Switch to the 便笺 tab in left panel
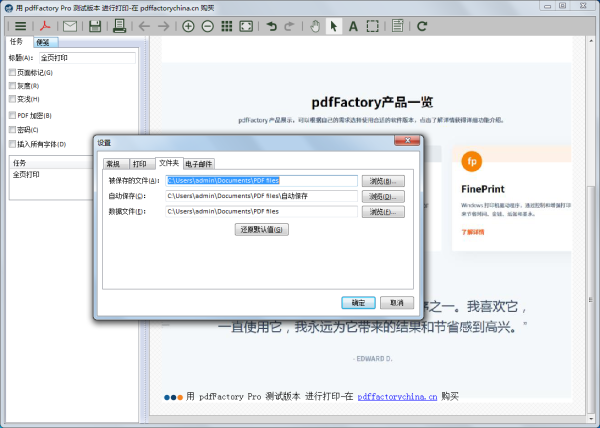 (46, 43)
